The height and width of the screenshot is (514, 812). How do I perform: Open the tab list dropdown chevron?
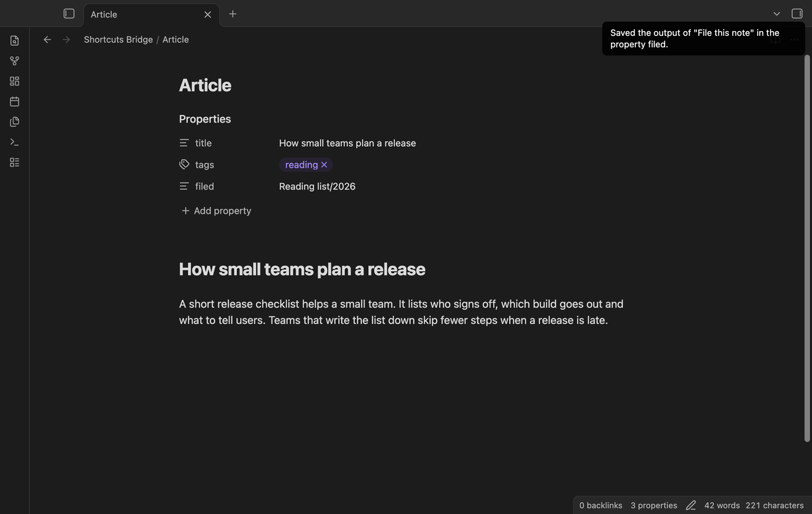(777, 14)
